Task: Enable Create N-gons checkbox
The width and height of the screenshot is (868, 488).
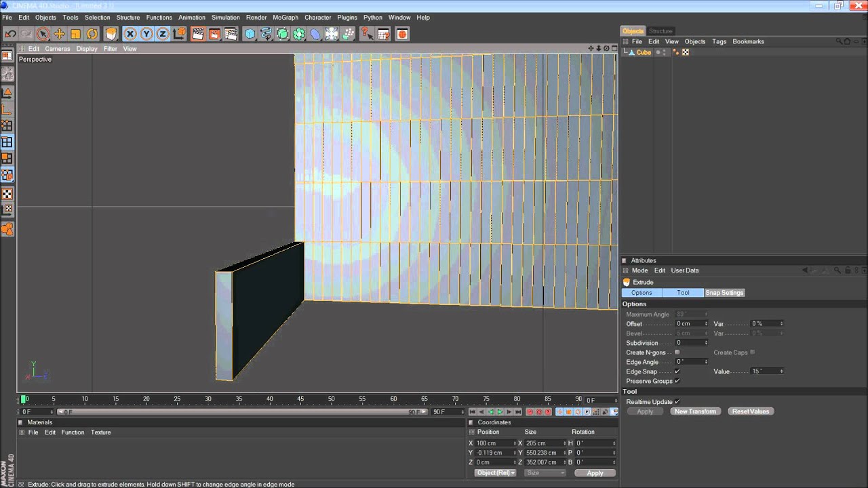Action: pos(677,352)
